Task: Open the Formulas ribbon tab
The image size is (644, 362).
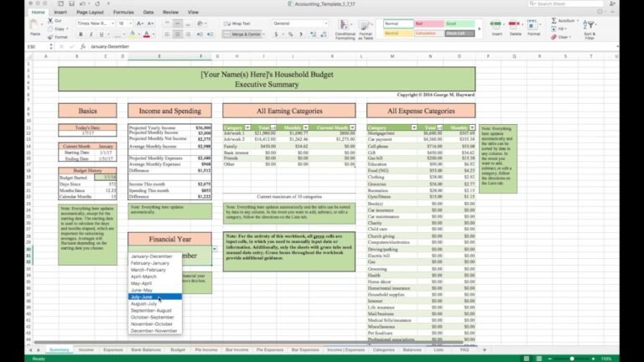Action: (x=123, y=13)
